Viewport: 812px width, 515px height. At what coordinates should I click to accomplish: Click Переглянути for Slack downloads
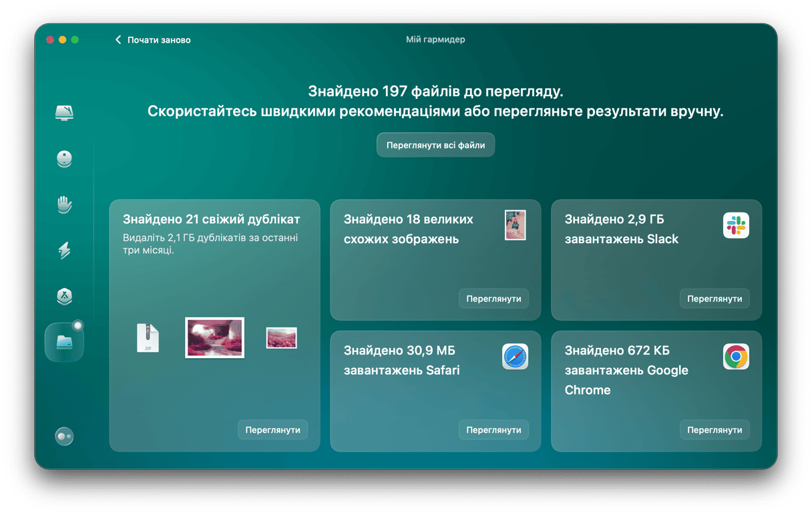(715, 299)
